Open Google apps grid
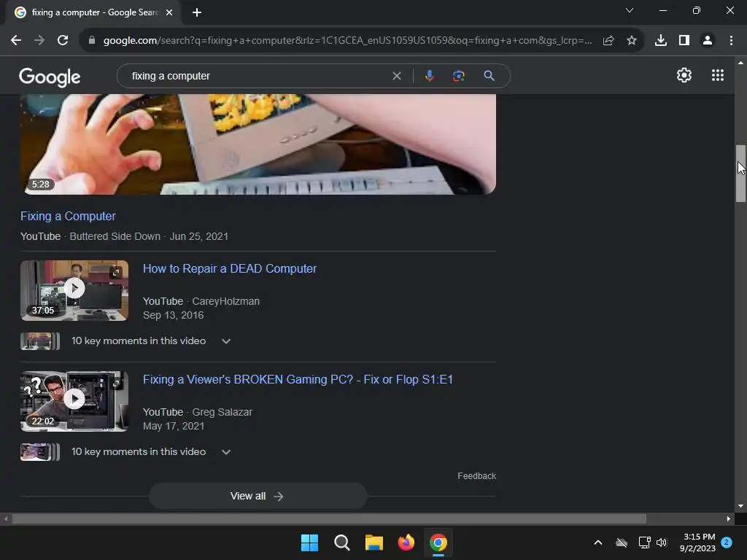The image size is (747, 560). click(x=718, y=75)
